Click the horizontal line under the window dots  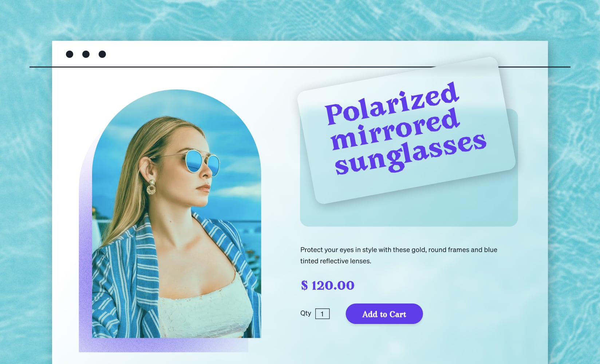(291, 67)
